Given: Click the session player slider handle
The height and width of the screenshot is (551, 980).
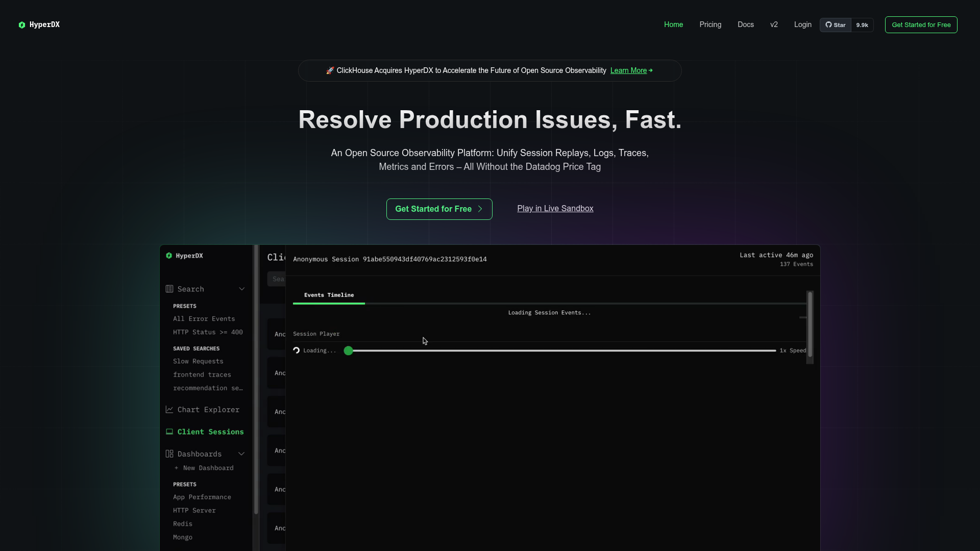Looking at the screenshot, I should point(348,350).
